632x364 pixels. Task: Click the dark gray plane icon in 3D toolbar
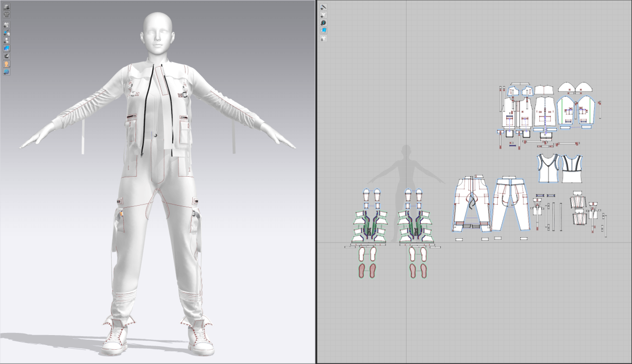pos(7,56)
